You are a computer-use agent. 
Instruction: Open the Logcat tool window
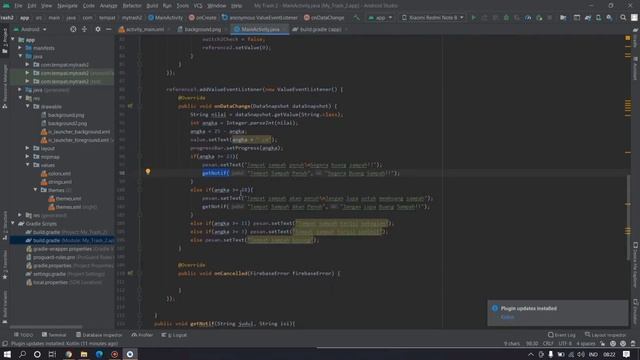click(x=174, y=335)
